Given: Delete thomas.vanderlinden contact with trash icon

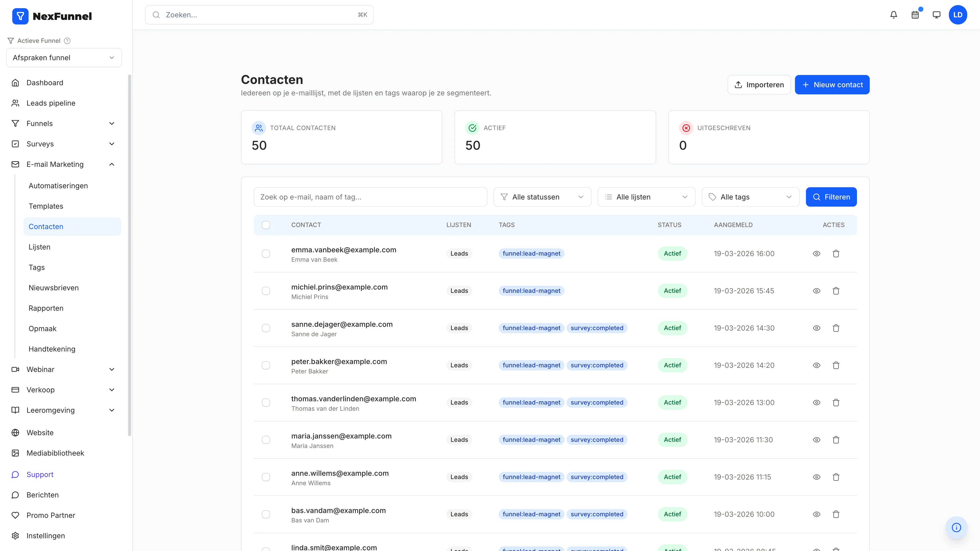Looking at the screenshot, I should pos(836,403).
